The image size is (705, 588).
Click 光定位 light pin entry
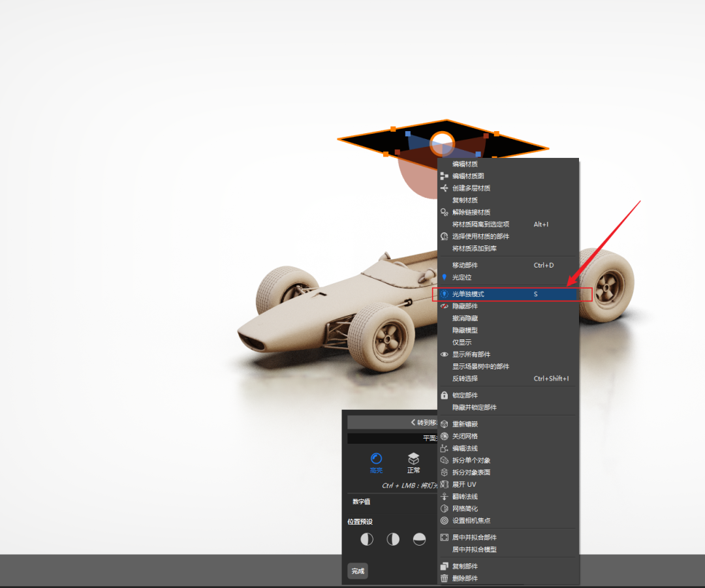508,277
